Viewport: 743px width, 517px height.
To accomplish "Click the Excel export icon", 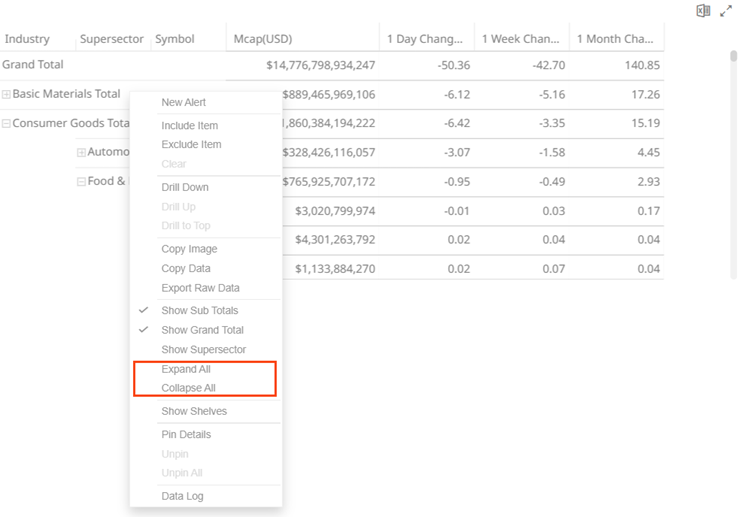I will coord(703,11).
